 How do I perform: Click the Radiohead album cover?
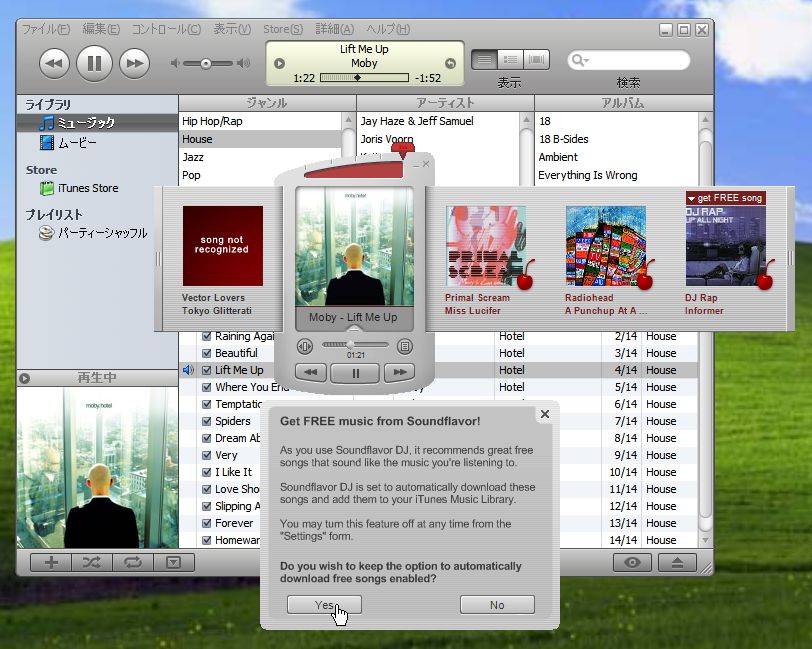(x=606, y=246)
